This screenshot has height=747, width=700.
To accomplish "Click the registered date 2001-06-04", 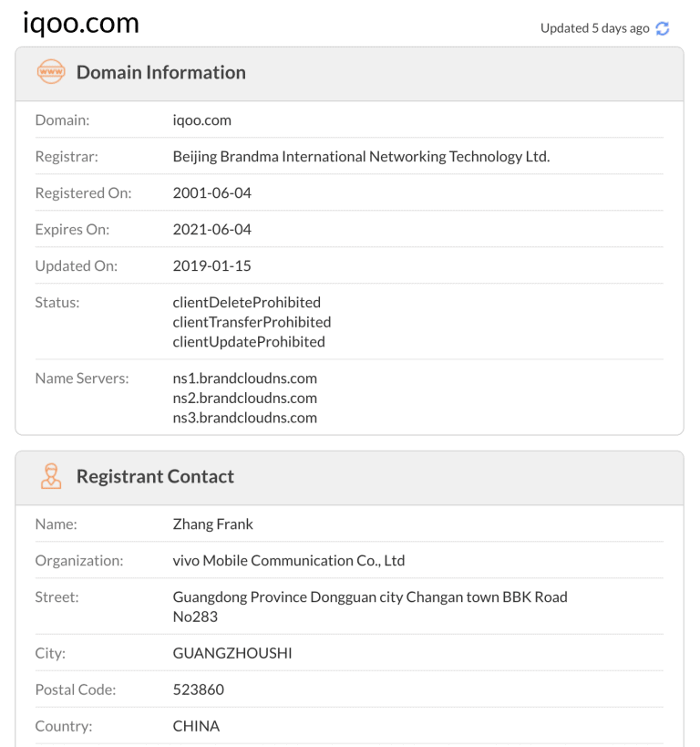I will tap(211, 193).
